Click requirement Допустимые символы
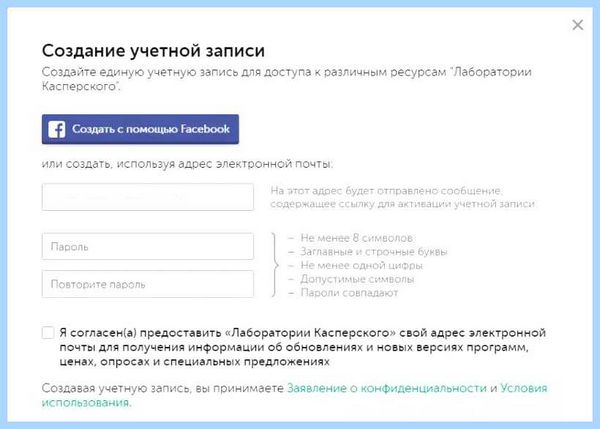The image size is (600, 429). click(357, 279)
